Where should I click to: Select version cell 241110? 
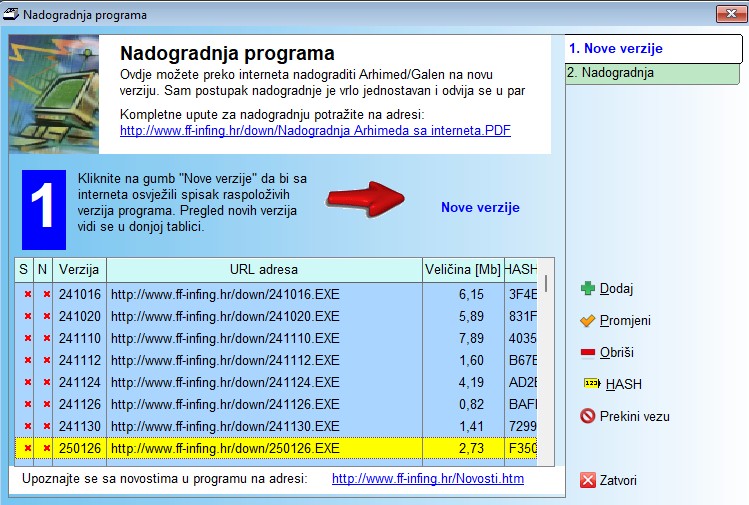pos(79,338)
